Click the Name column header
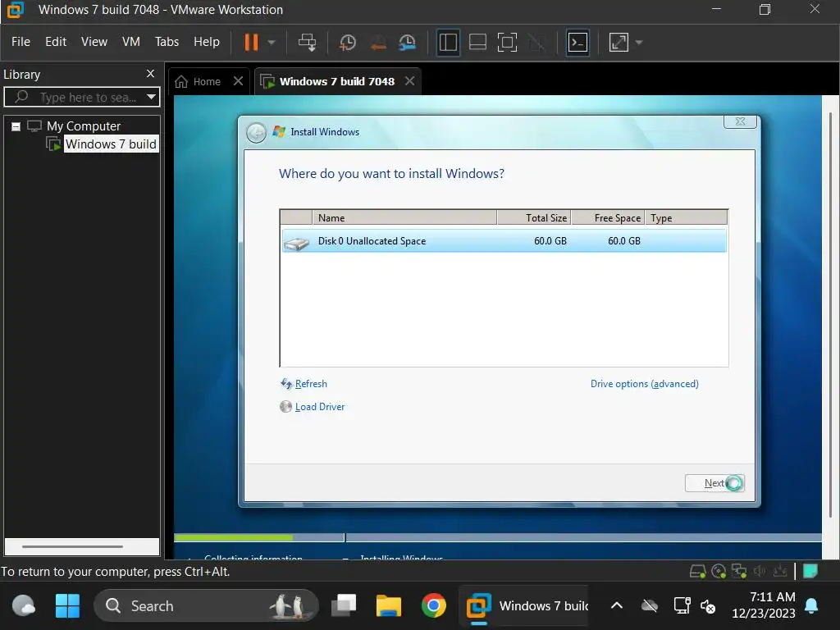 pyautogui.click(x=404, y=217)
